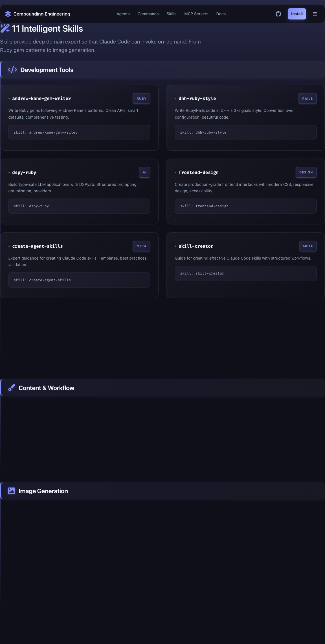Go to the Commands nav item
Screen dimensions: 325x644
pyautogui.click(x=148, y=14)
